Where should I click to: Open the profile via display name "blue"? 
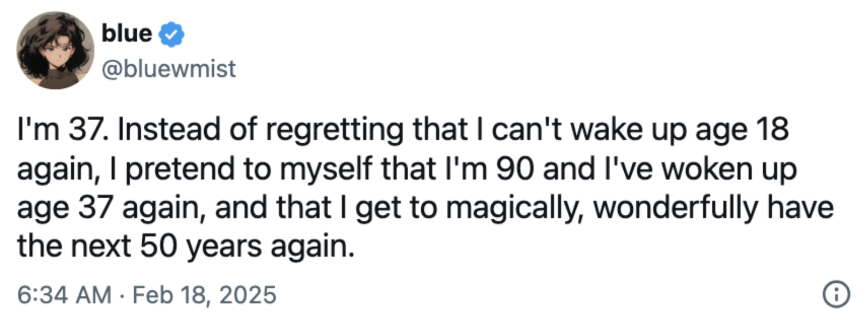point(127,34)
